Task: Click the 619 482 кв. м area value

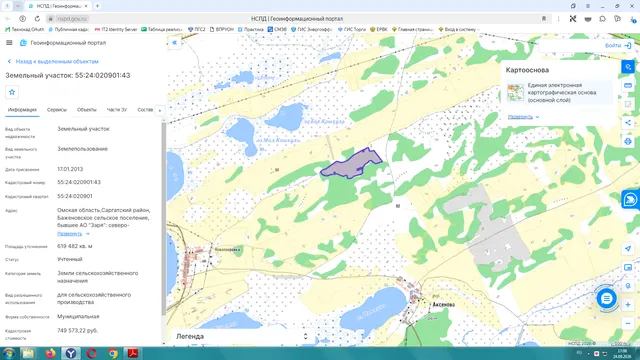Action: point(75,247)
